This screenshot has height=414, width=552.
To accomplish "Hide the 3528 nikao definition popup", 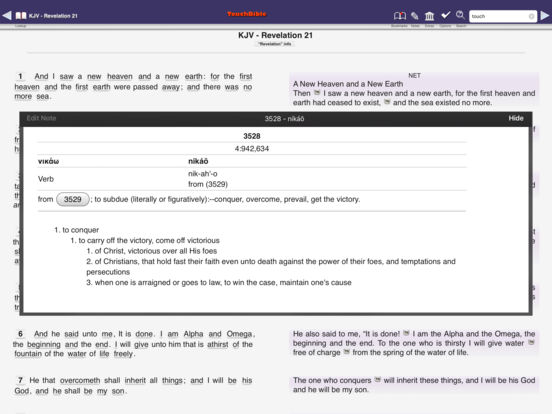I will click(x=516, y=118).
